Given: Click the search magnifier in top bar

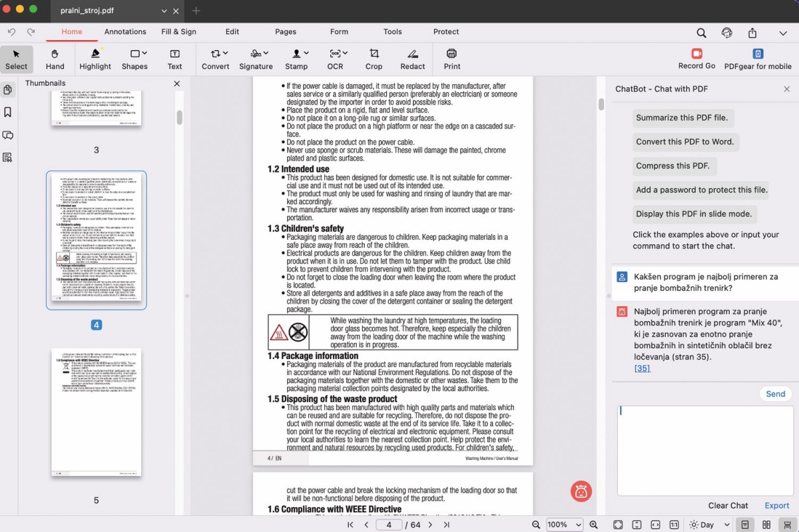Looking at the screenshot, I should click(x=701, y=33).
